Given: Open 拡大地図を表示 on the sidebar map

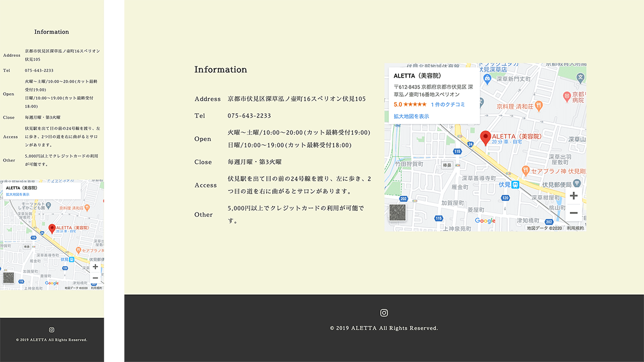Looking at the screenshot, I should 18,194.
